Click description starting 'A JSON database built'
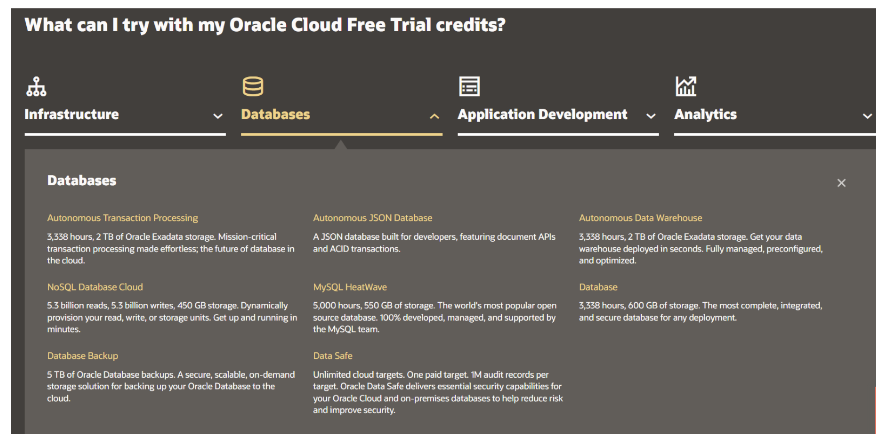 tap(434, 243)
